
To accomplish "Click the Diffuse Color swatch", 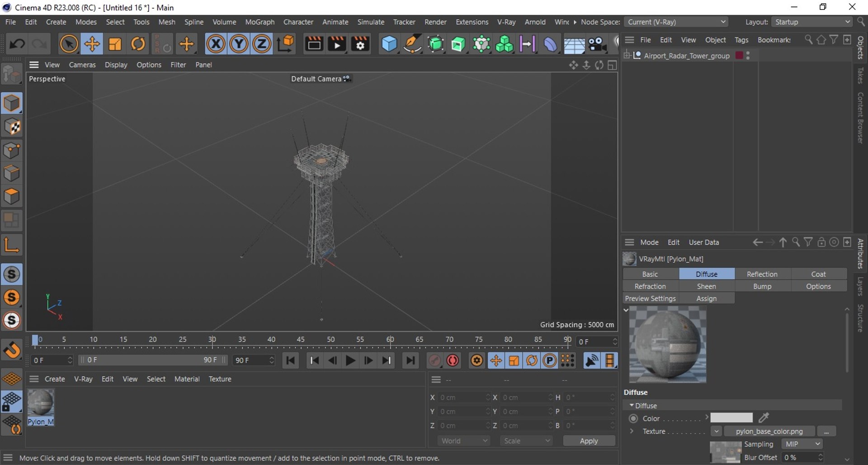I will point(731,418).
